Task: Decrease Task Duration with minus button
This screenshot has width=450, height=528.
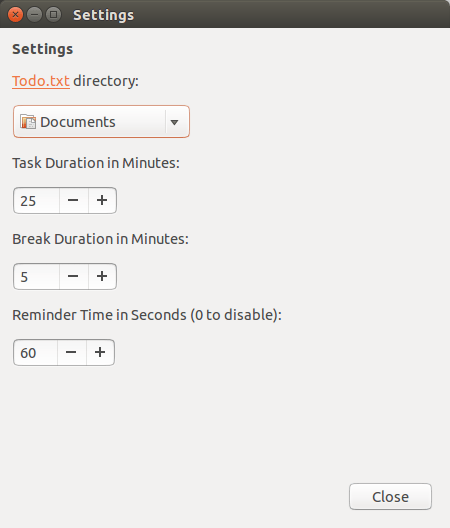Action: click(73, 201)
